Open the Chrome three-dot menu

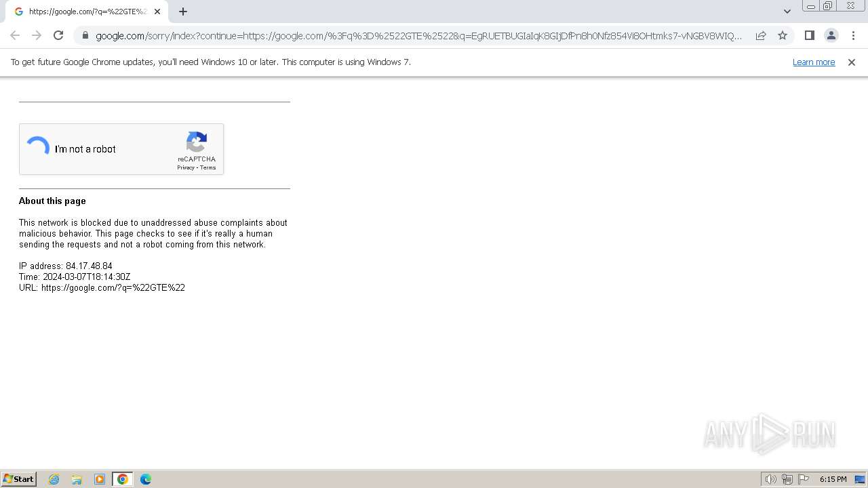tap(853, 35)
